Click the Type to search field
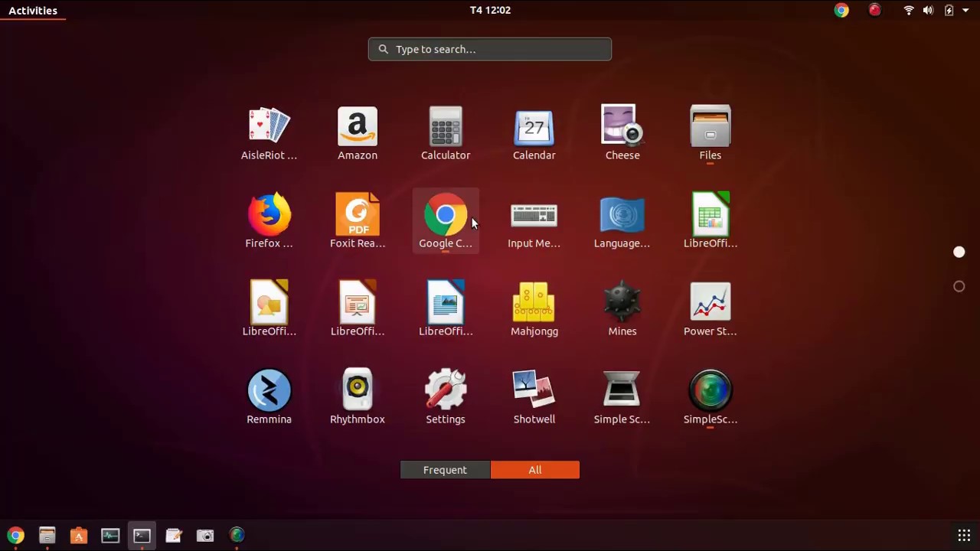Viewport: 980px width, 551px height. pos(490,49)
